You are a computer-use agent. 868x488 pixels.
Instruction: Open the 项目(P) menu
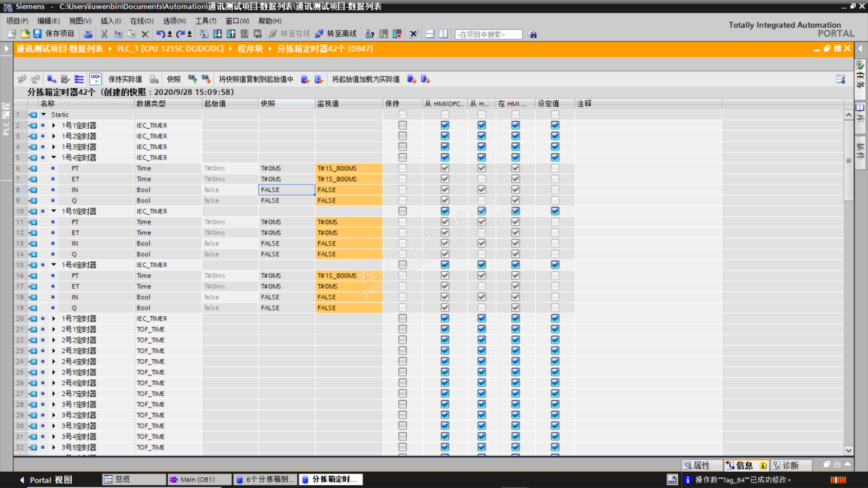[17, 21]
